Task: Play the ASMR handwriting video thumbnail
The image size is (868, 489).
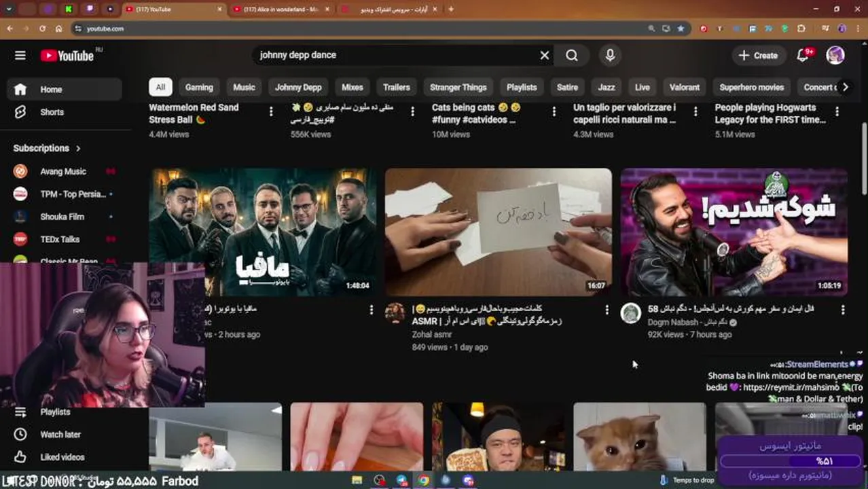Action: pos(498,232)
